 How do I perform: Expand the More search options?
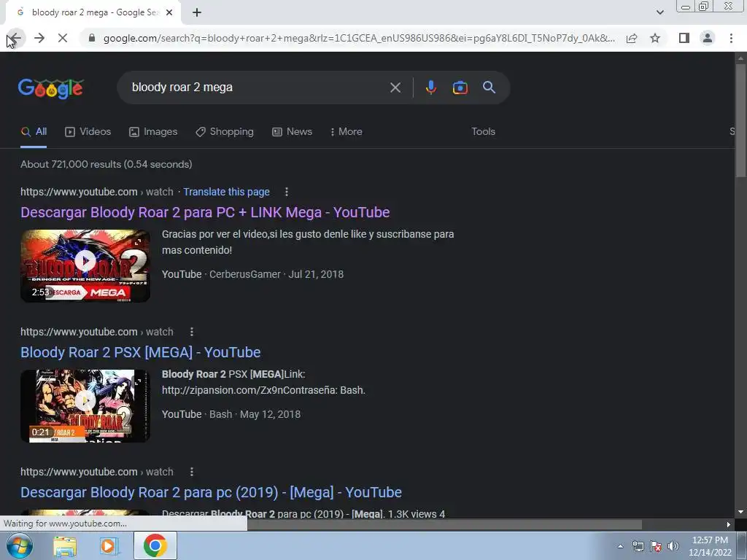point(347,132)
